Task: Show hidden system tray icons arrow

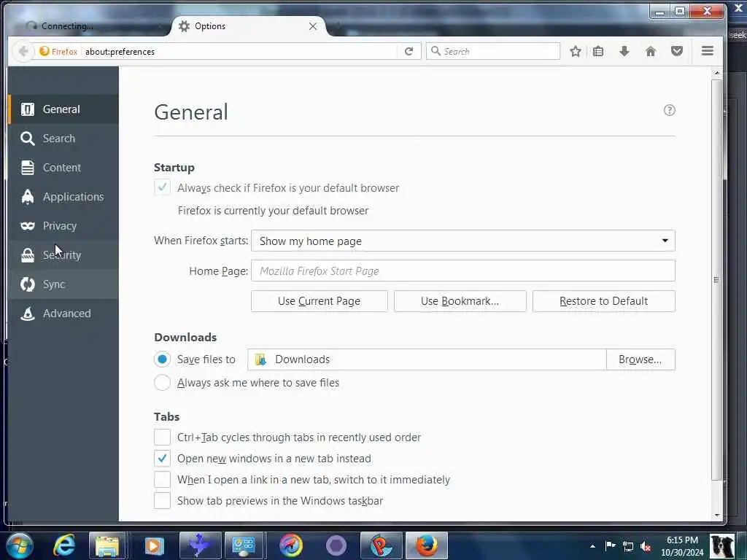Action: 592,546
